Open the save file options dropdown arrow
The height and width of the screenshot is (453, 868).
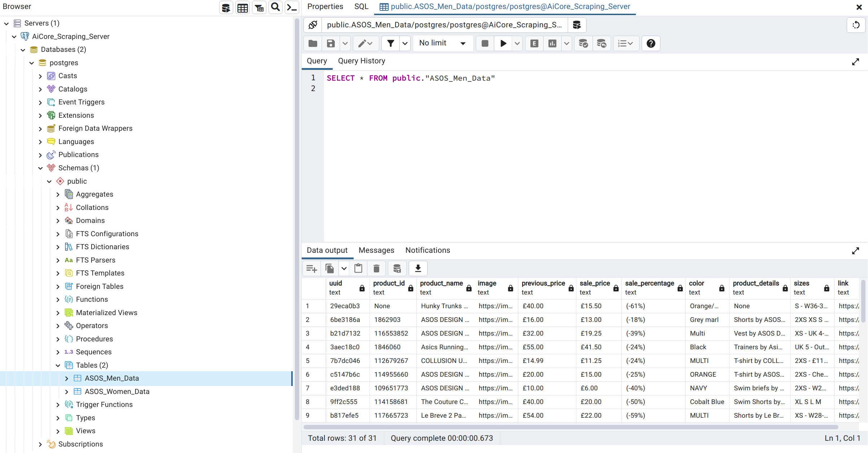[x=345, y=44]
